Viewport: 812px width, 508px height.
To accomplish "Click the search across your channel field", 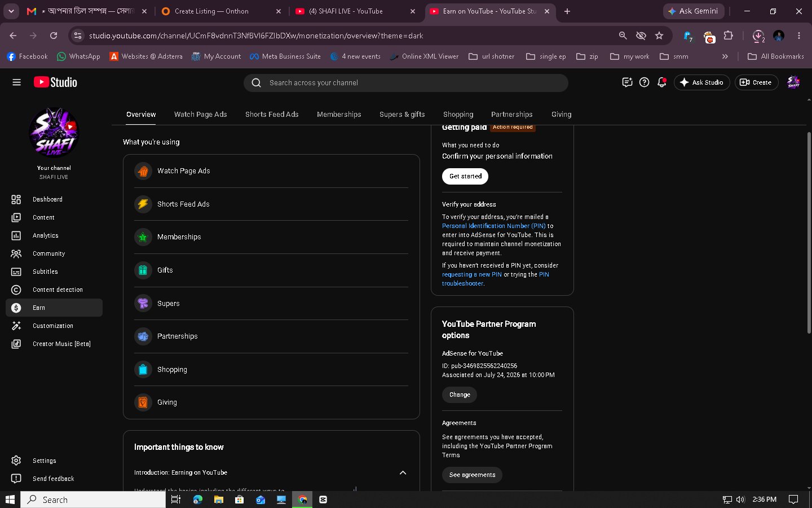I will [x=406, y=82].
